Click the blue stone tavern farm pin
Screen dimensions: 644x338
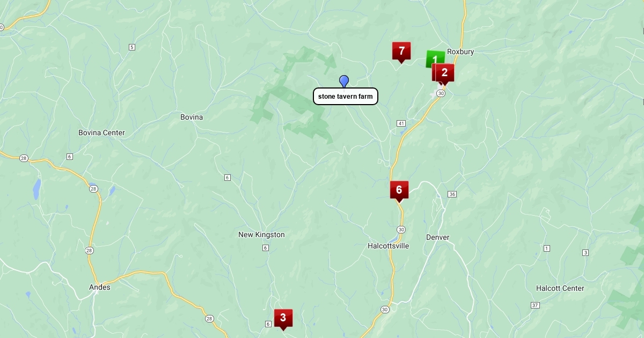[344, 81]
